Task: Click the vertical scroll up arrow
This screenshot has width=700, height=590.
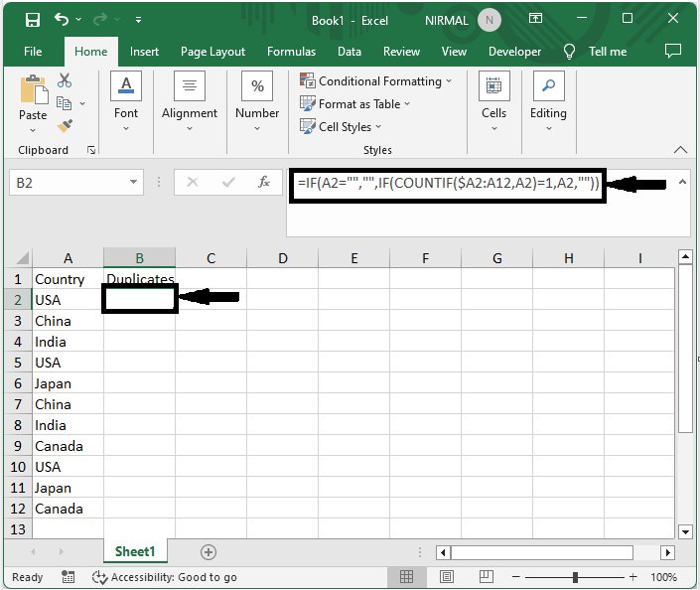Action: [685, 257]
